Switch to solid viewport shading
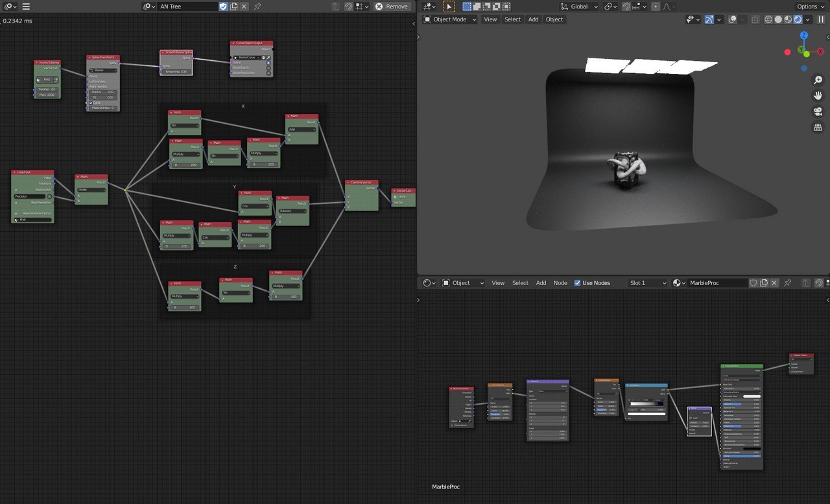Viewport: 830px width, 504px height. 779,19
